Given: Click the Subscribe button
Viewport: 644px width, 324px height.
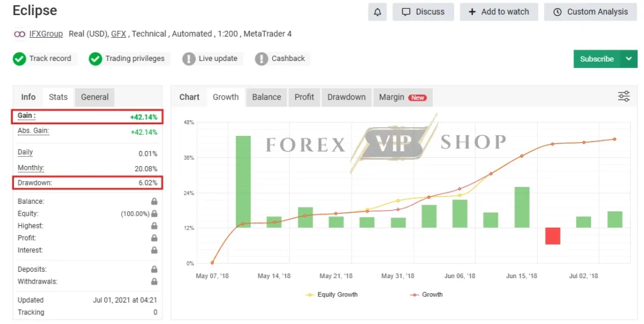Looking at the screenshot, I should pos(597,59).
